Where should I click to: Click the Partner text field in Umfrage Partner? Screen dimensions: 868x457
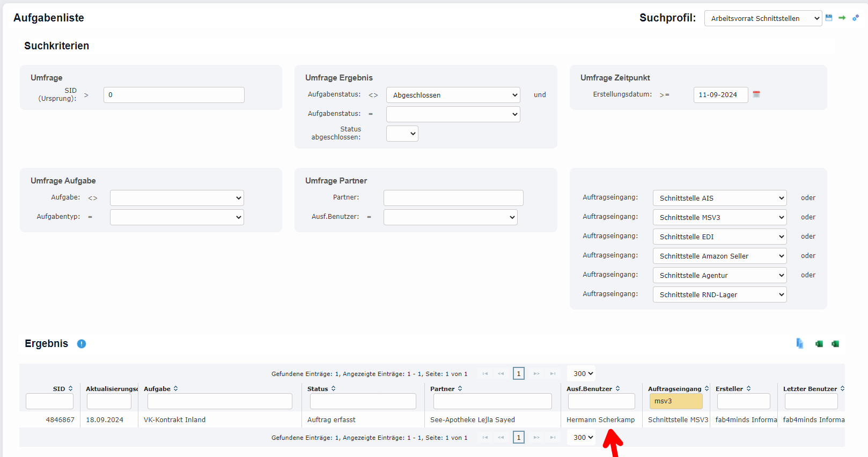453,198
